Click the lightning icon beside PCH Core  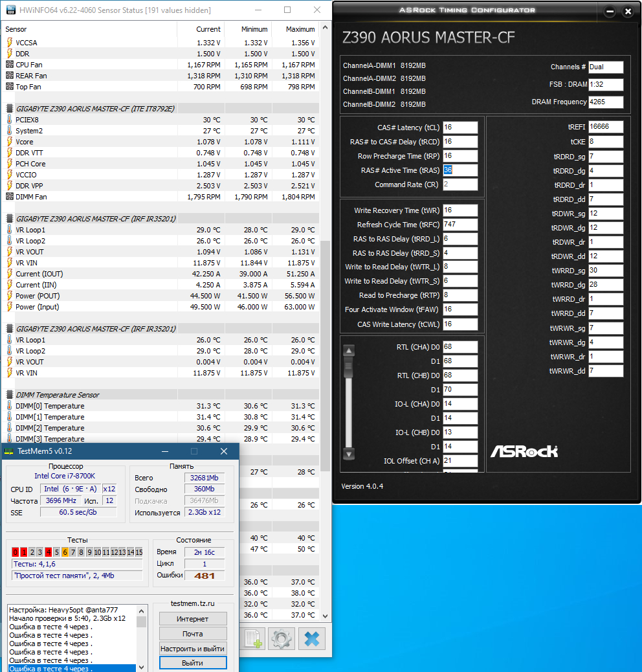pos(10,164)
